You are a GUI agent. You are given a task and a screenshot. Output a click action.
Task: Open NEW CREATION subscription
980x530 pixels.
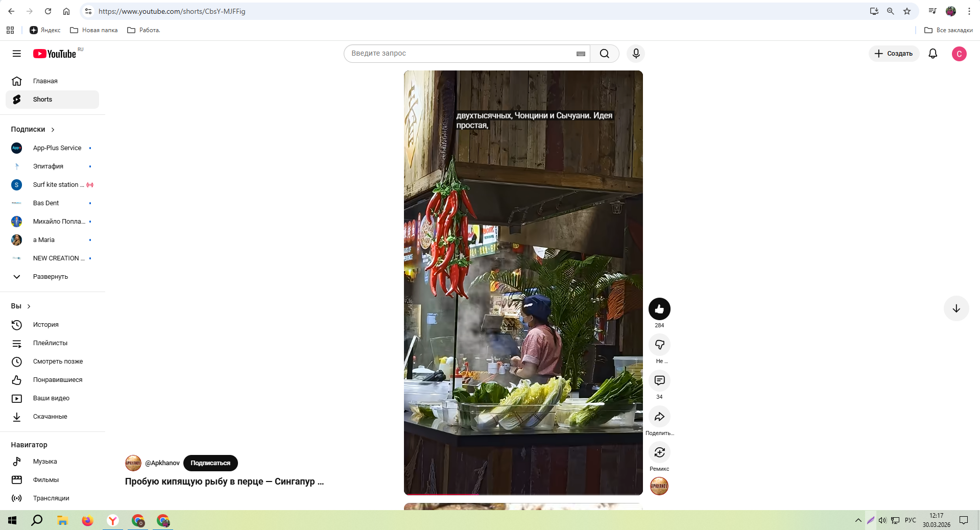52,258
